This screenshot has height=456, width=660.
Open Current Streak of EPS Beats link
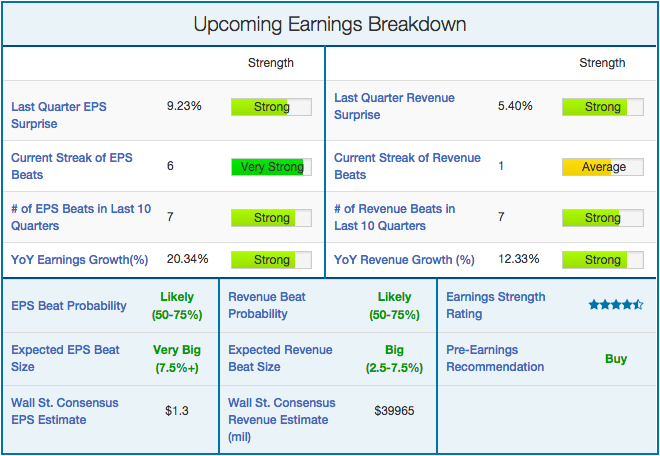pyautogui.click(x=72, y=166)
